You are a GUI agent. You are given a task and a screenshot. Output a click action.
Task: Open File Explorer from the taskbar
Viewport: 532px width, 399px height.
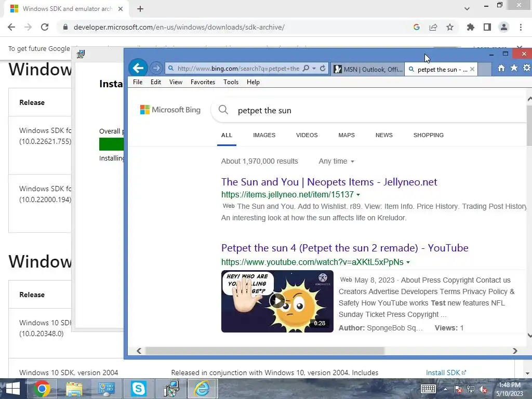[x=74, y=389]
